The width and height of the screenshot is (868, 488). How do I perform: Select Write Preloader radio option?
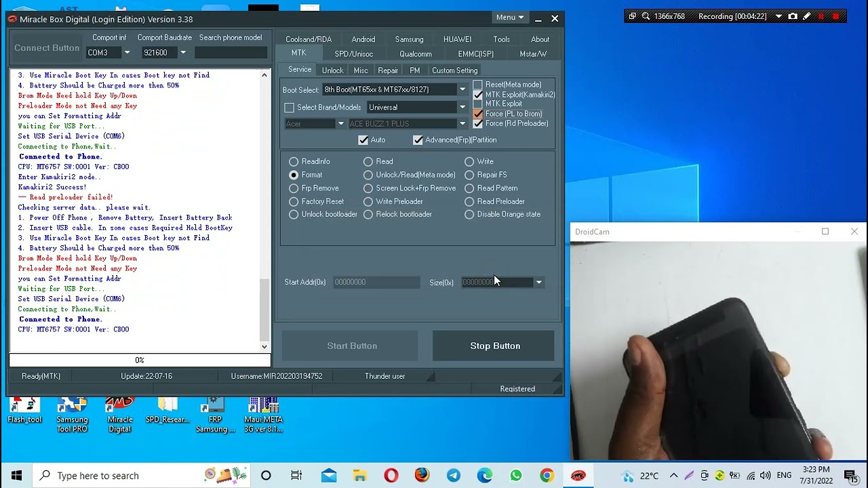pos(368,201)
